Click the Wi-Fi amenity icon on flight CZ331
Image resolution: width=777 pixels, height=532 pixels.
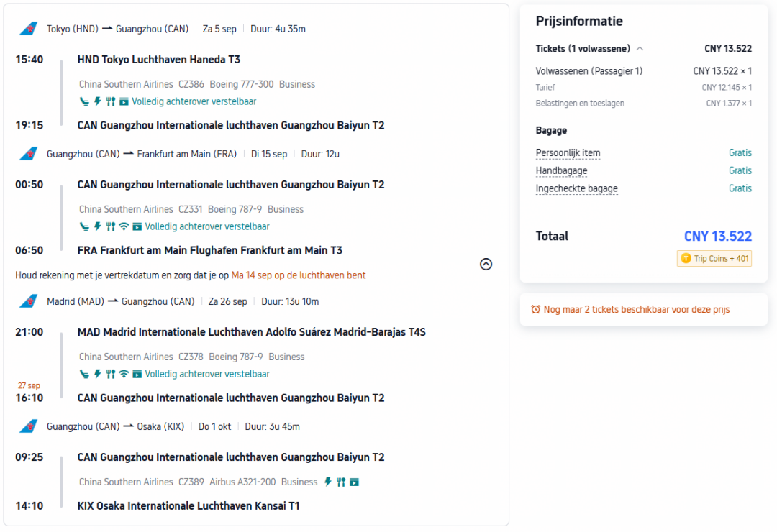pyautogui.click(x=124, y=226)
